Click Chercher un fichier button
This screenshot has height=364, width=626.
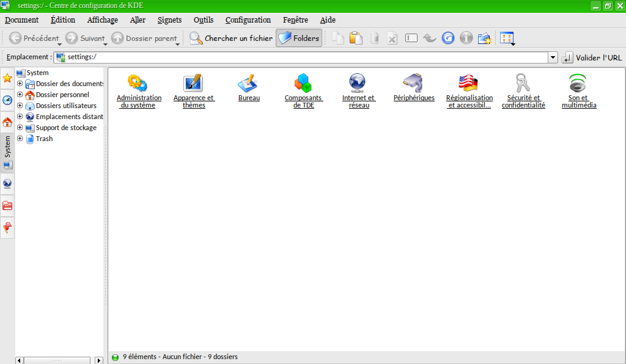click(231, 38)
